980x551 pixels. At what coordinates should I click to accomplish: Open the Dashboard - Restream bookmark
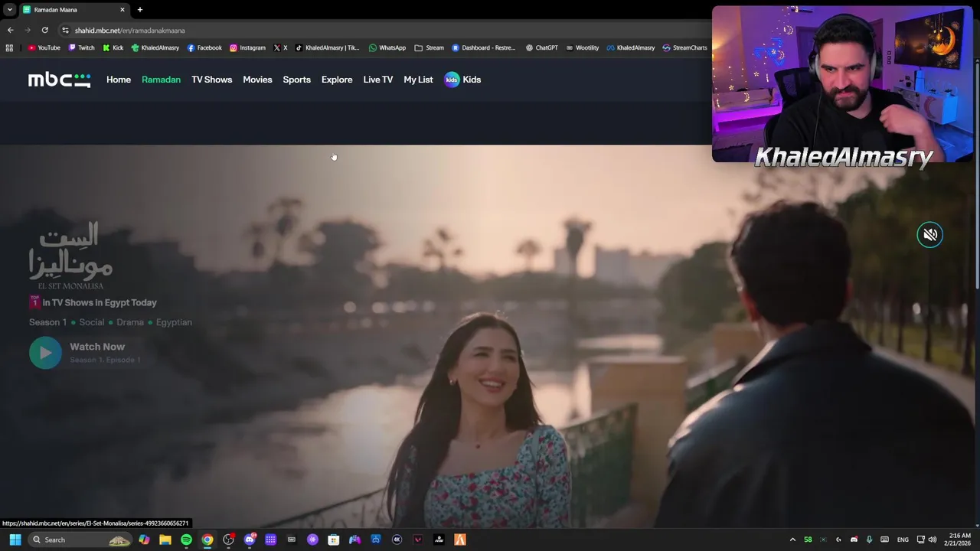point(483,47)
